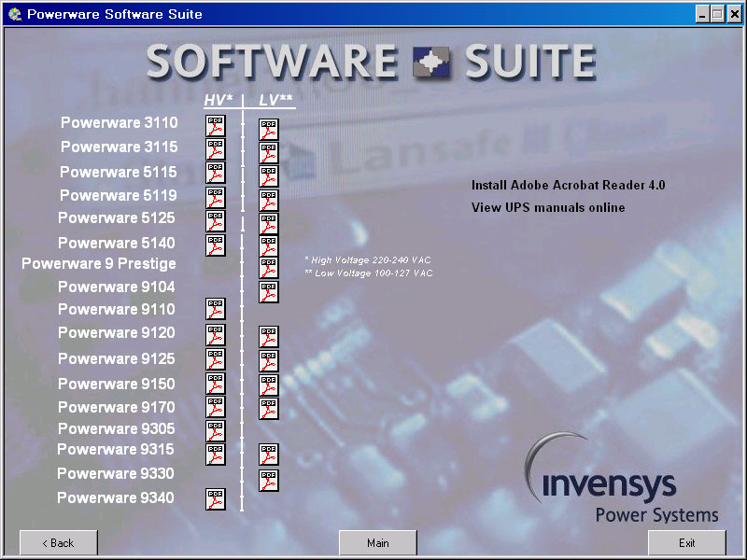Open the Powerware 9104 LV PDF manual
The width and height of the screenshot is (747, 560).
point(269,291)
